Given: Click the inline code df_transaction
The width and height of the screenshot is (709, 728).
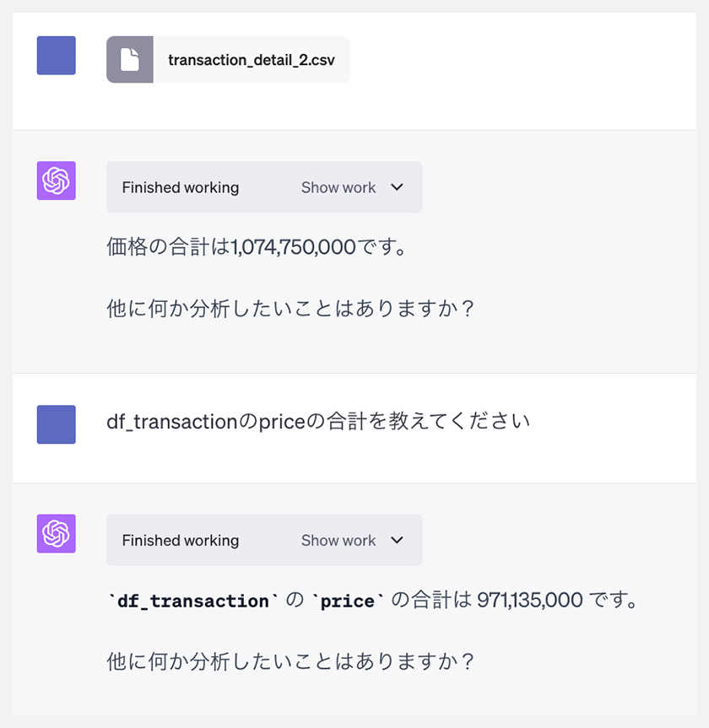Looking at the screenshot, I should pyautogui.click(x=192, y=601).
